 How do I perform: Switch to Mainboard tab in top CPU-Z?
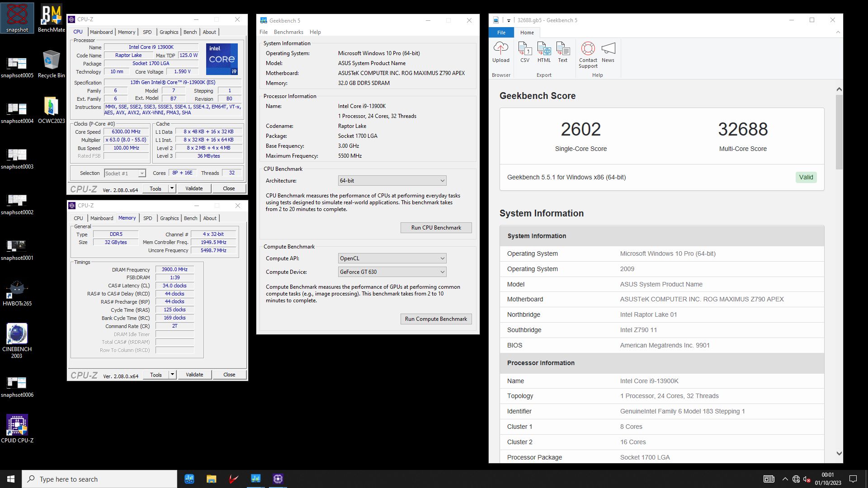pyautogui.click(x=101, y=32)
